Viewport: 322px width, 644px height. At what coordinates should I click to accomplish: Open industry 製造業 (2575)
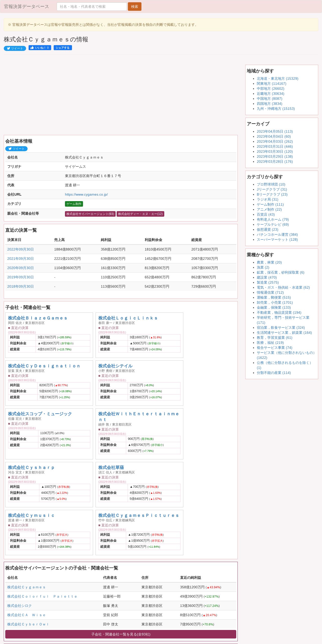pos(268,282)
